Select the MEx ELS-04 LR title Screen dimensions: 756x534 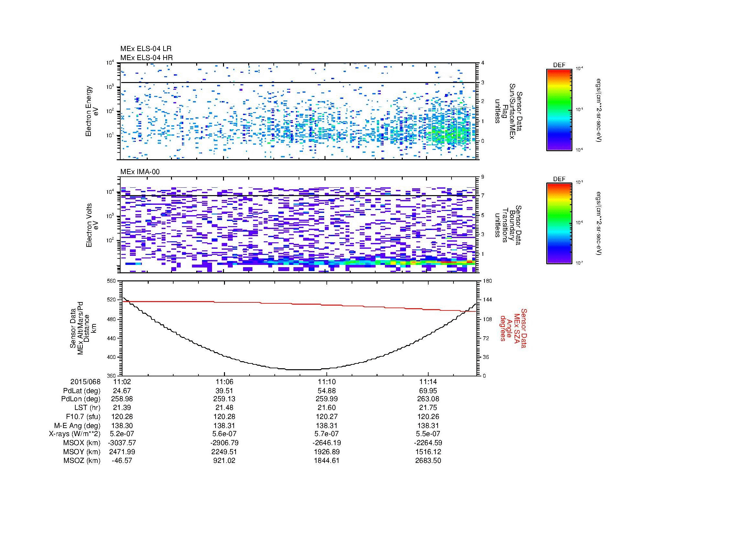(x=146, y=49)
